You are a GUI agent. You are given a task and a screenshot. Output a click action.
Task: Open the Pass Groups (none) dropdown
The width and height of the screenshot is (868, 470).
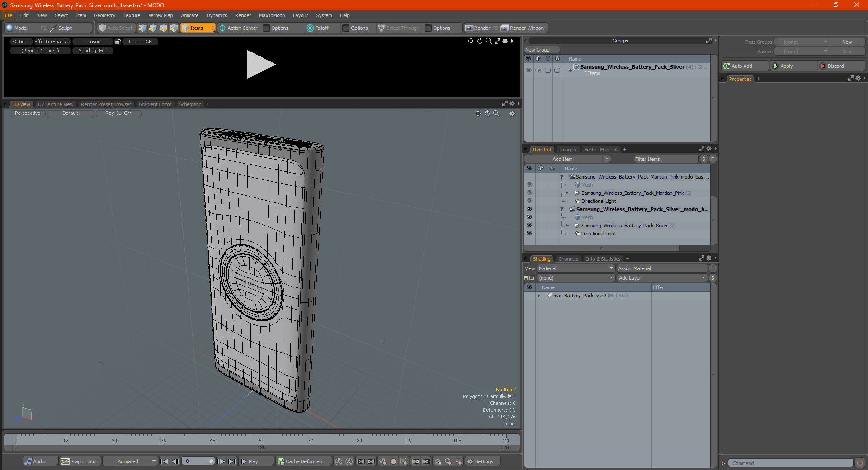pyautogui.click(x=802, y=42)
